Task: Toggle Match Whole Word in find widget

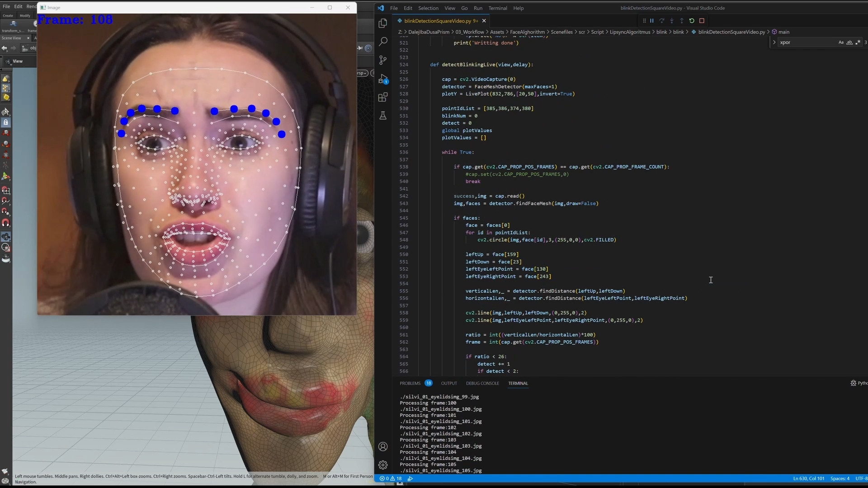Action: [x=849, y=42]
